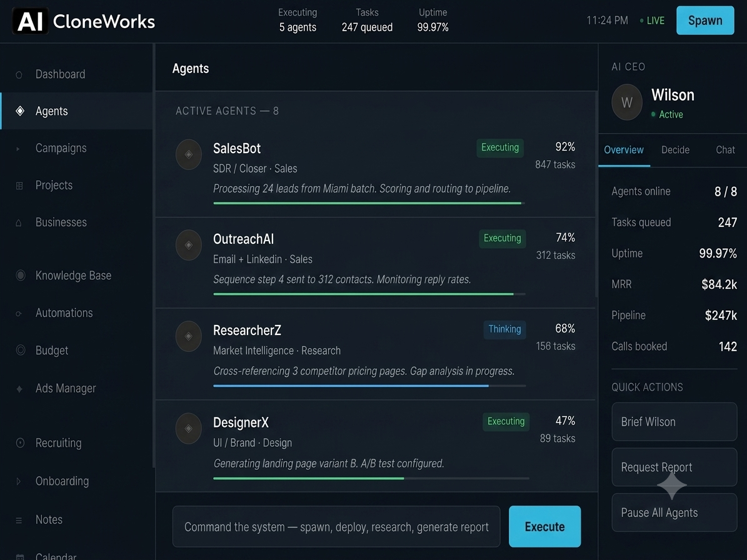
Task: Click the diamond Agents sidebar icon
Action: 20,111
